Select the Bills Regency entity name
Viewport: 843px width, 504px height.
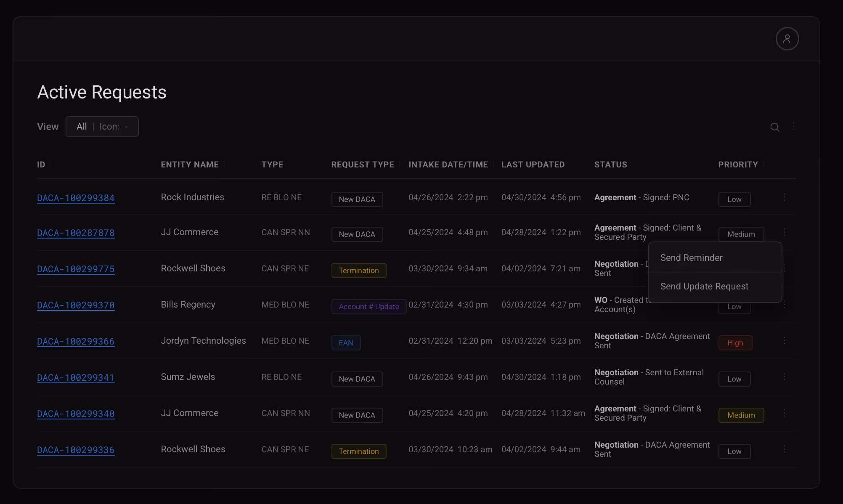[x=188, y=305]
